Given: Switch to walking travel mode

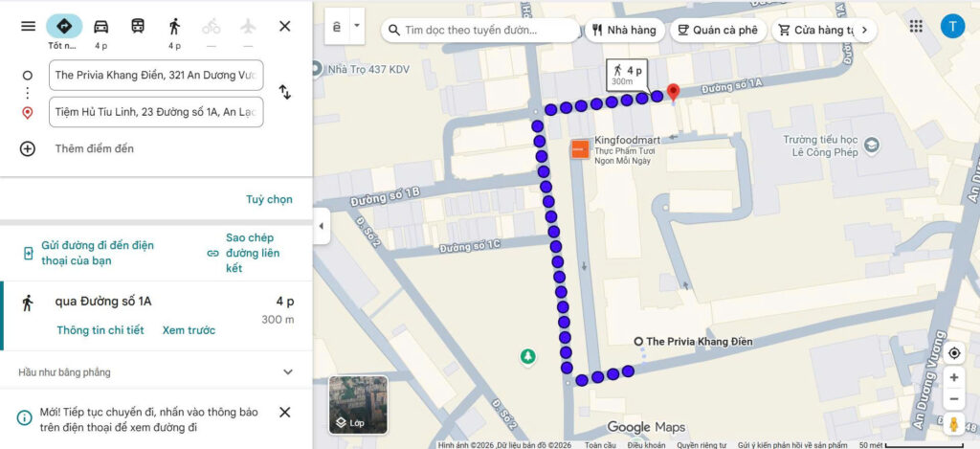Looking at the screenshot, I should (x=174, y=26).
